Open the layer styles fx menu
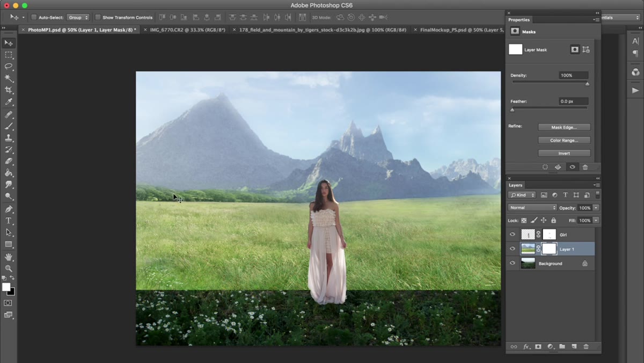Screen dimensions: 644x363 (x=526, y=347)
